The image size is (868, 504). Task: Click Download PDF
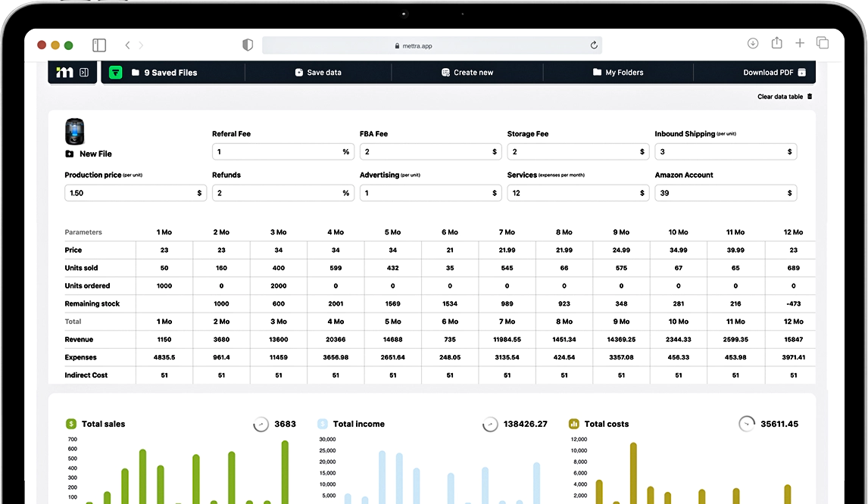tap(774, 73)
